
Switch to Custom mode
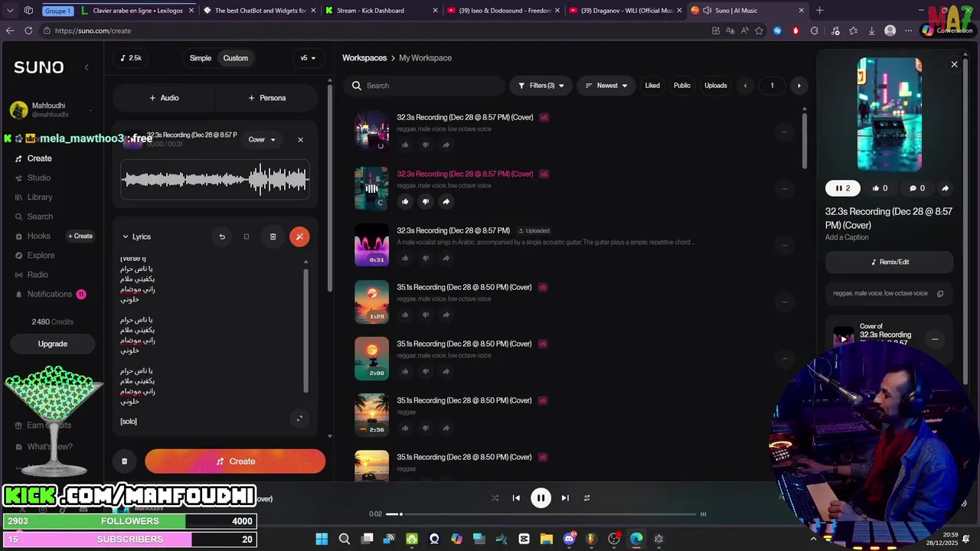click(236, 58)
